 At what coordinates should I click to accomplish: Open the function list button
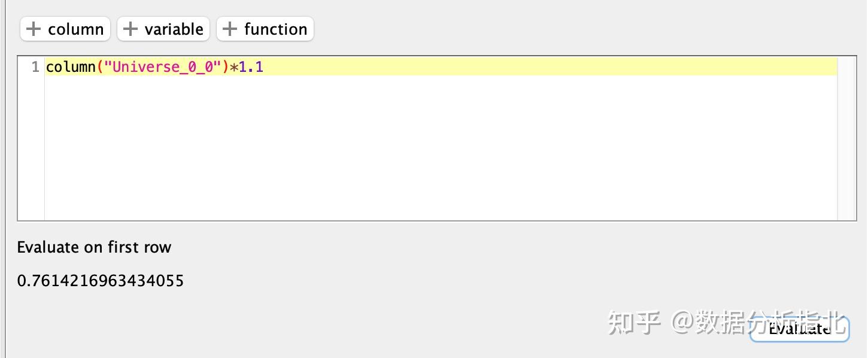tap(265, 29)
